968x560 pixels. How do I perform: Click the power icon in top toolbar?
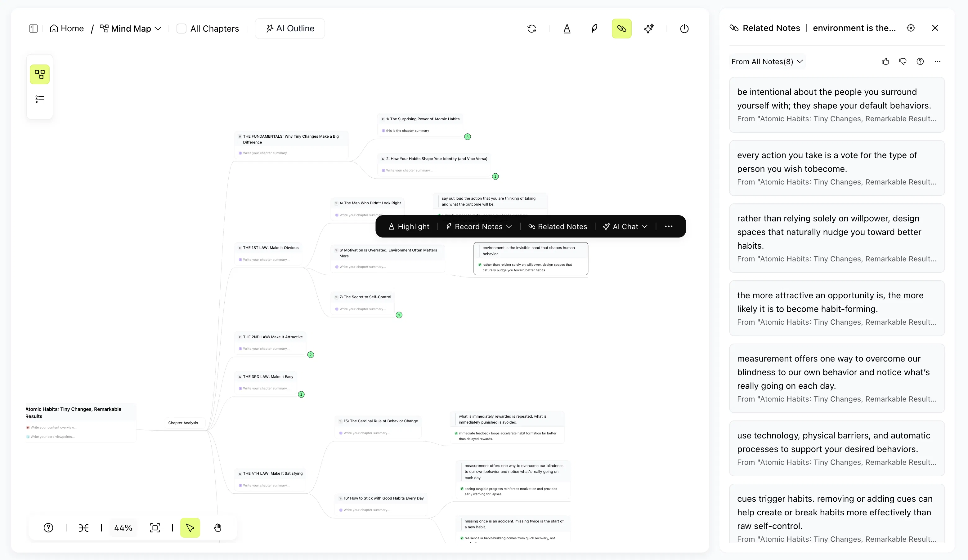(684, 29)
